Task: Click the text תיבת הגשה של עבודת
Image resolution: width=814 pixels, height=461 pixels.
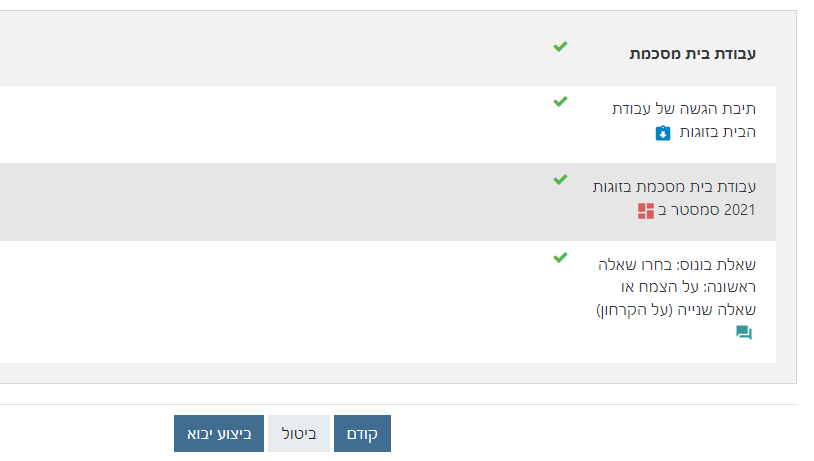Action: coord(684,109)
